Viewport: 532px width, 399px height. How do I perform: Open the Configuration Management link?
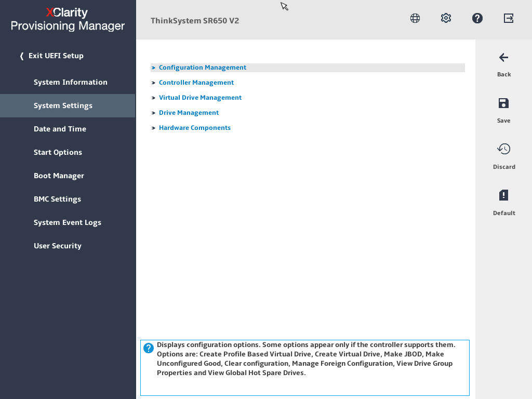(x=203, y=68)
